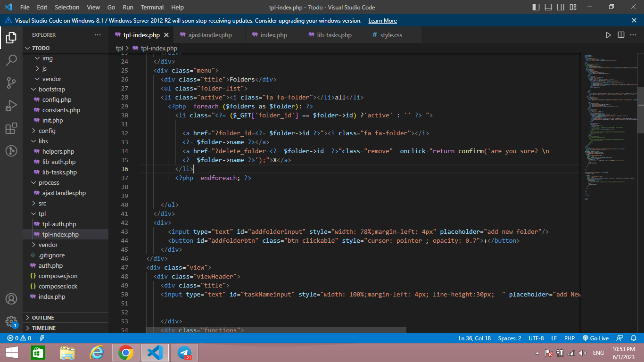Click the notifications bell in status bar
This screenshot has height=362, width=644.
coord(635,338)
